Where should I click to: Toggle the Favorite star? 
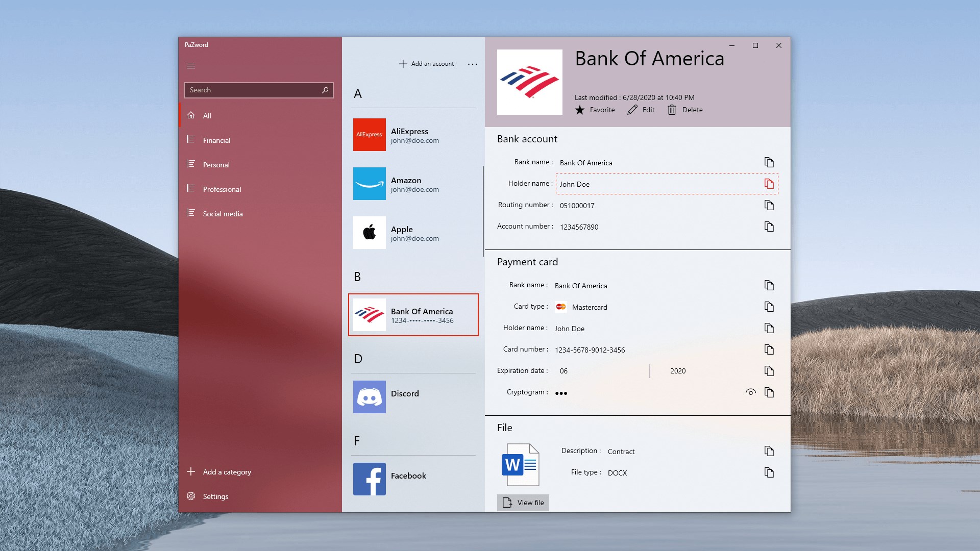(580, 110)
